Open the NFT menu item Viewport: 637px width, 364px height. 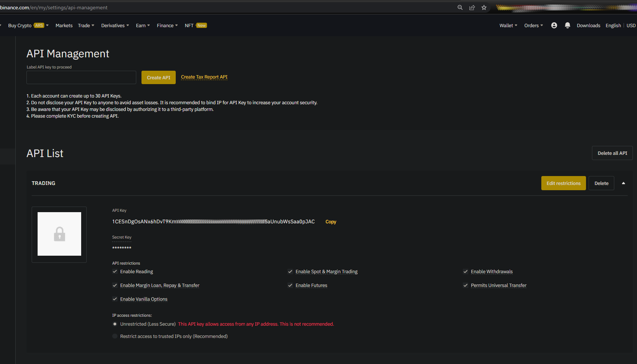(x=189, y=25)
